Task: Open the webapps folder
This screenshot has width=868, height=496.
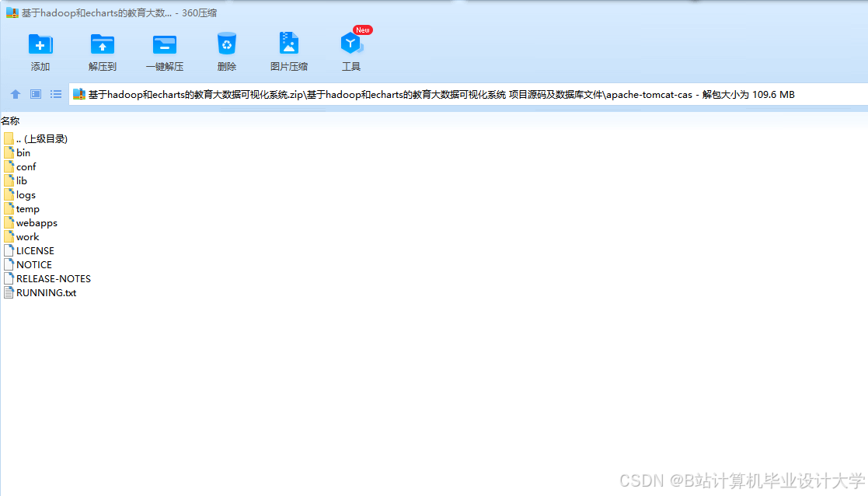Action: 37,222
